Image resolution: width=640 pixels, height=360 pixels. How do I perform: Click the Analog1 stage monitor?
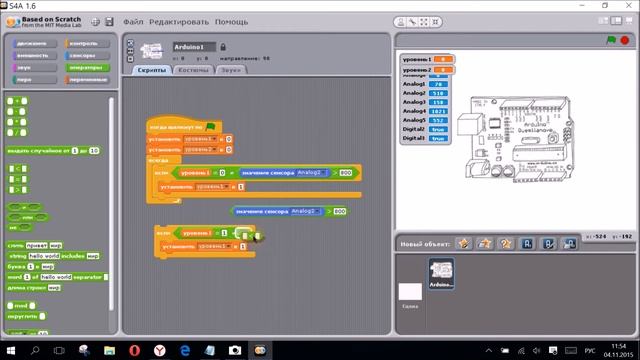pyautogui.click(x=425, y=84)
